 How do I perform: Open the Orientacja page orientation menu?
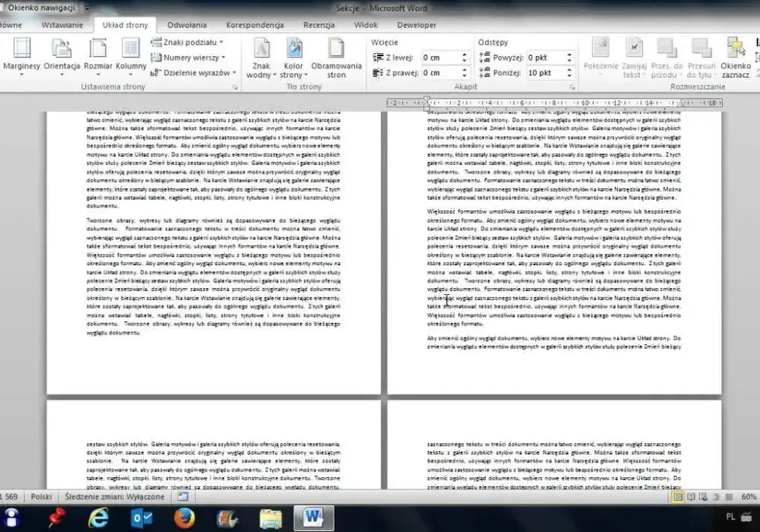[x=62, y=57]
